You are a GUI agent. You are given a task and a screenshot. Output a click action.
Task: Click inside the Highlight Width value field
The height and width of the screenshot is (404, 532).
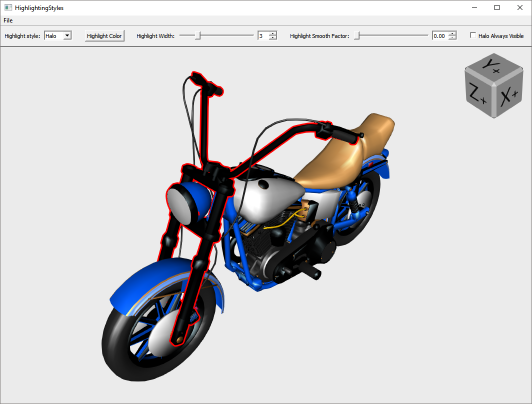262,35
